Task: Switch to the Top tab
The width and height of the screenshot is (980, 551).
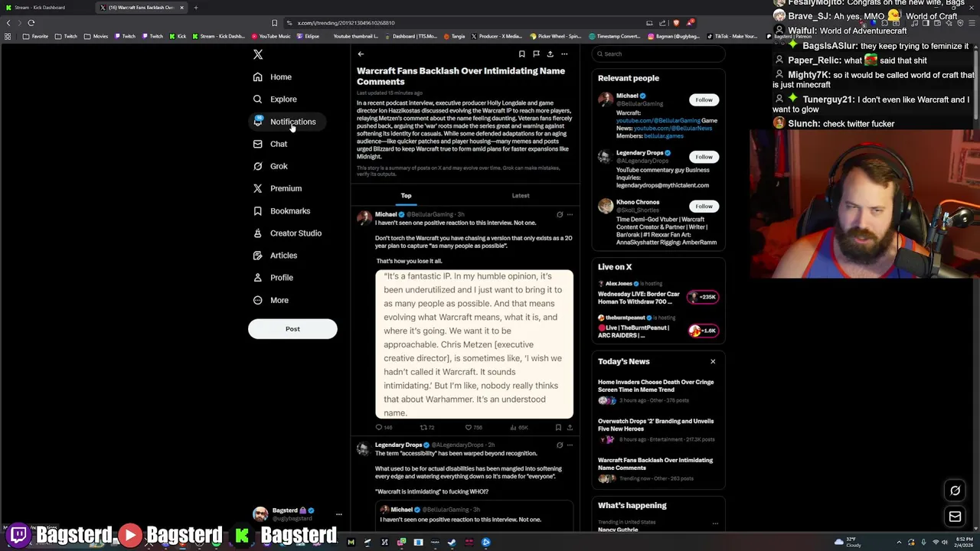Action: pos(406,195)
